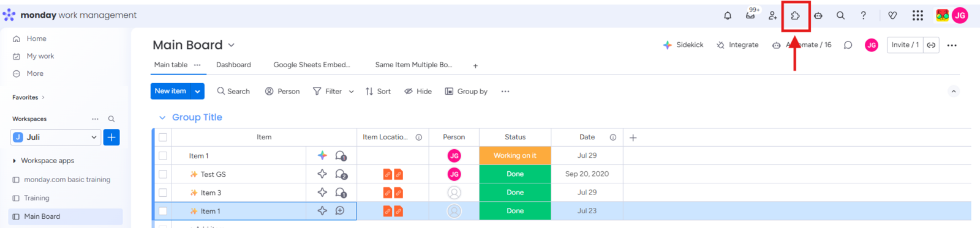Viewport: 980px width, 228px height.
Task: Open the apps marketplace puzzle icon
Action: [796, 15]
